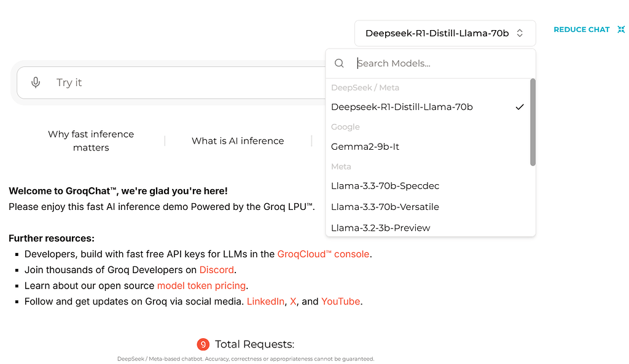Viewport: 629px width, 364px height.
Task: Click the microphone voice input icon
Action: [x=36, y=82]
